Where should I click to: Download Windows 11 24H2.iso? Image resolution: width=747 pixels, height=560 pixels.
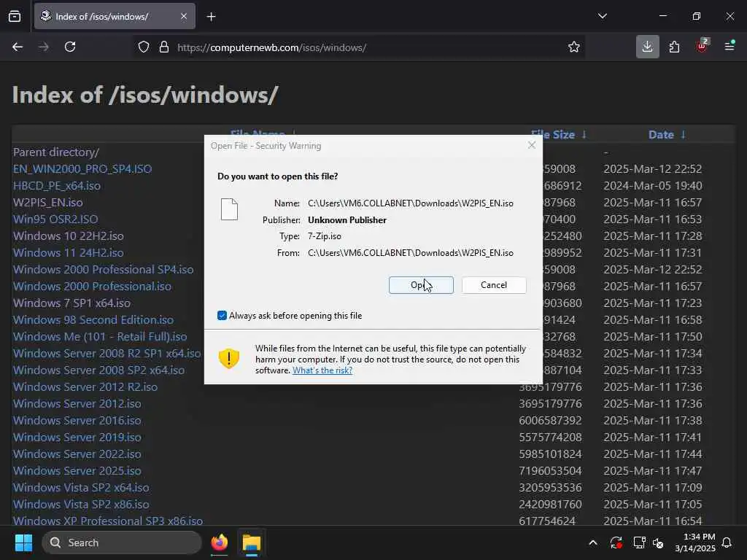pyautogui.click(x=68, y=252)
